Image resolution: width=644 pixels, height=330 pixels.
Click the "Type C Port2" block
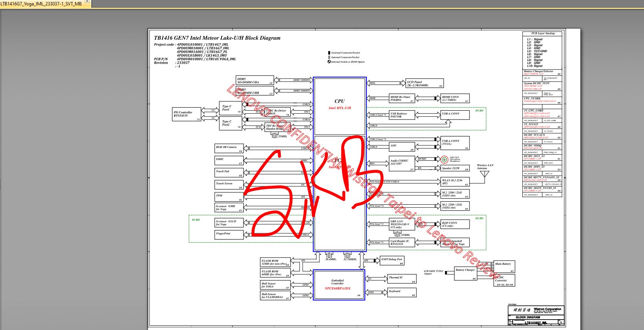click(x=231, y=123)
